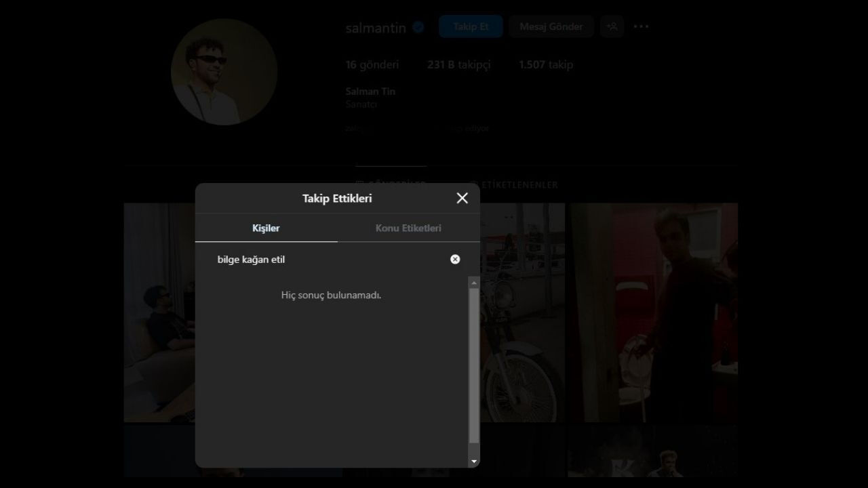Click the blue verified badge next to salmantin
The image size is (868, 488).
(x=418, y=28)
